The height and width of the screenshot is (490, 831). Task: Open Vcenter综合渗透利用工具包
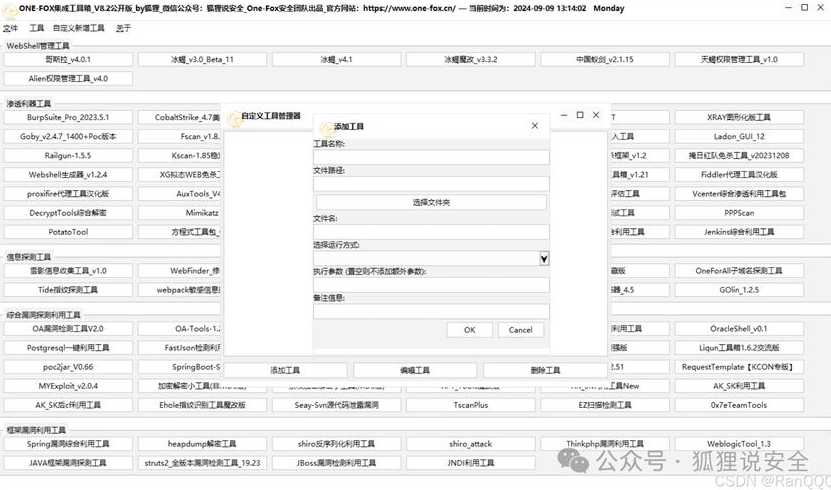(x=739, y=193)
